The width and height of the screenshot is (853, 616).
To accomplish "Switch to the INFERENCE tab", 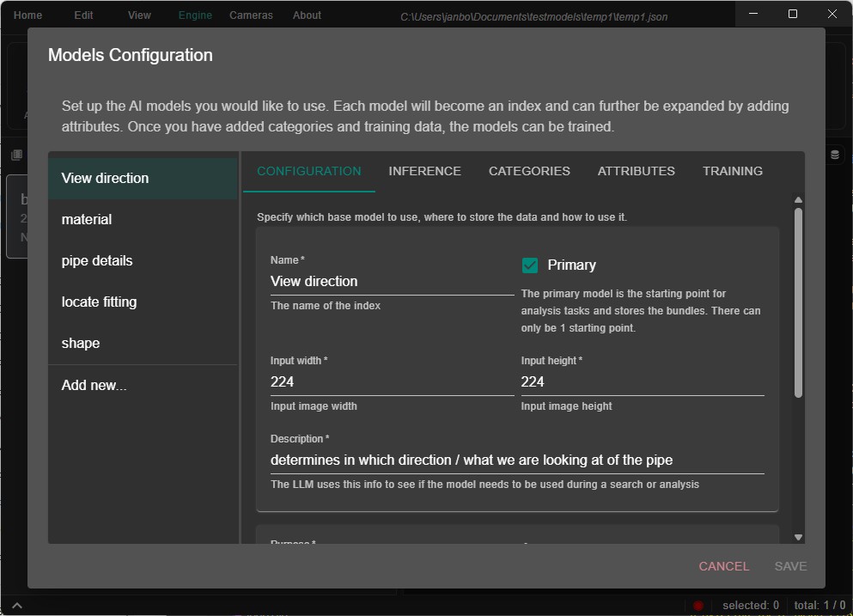I will tap(424, 171).
